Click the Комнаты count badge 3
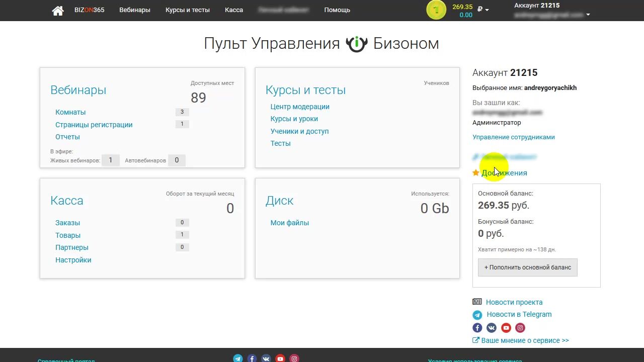The image size is (644, 362). (182, 112)
